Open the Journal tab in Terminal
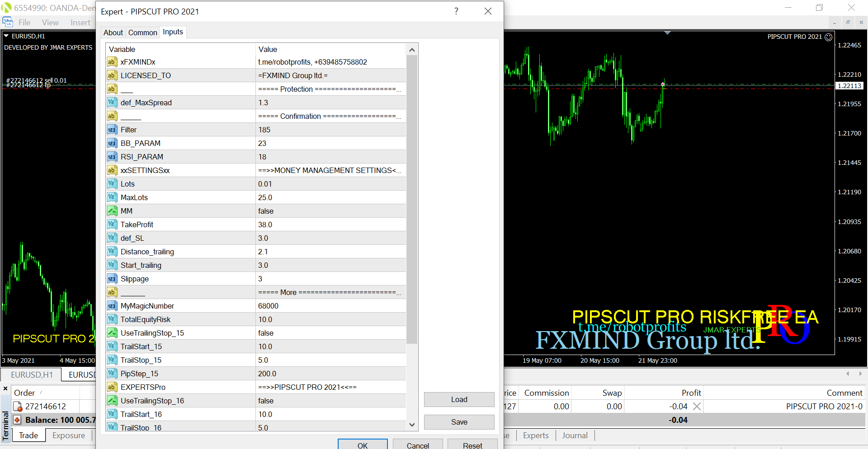The width and height of the screenshot is (868, 449). click(x=575, y=435)
